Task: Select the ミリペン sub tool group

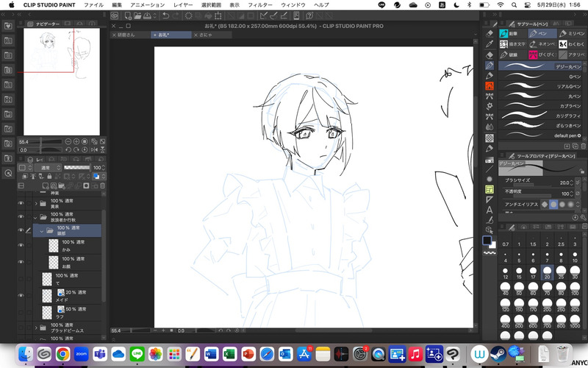Action: pos(571,33)
